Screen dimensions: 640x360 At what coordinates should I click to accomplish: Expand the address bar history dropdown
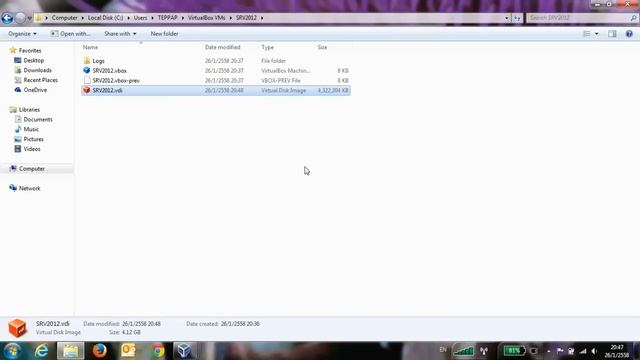pyautogui.click(x=507, y=18)
